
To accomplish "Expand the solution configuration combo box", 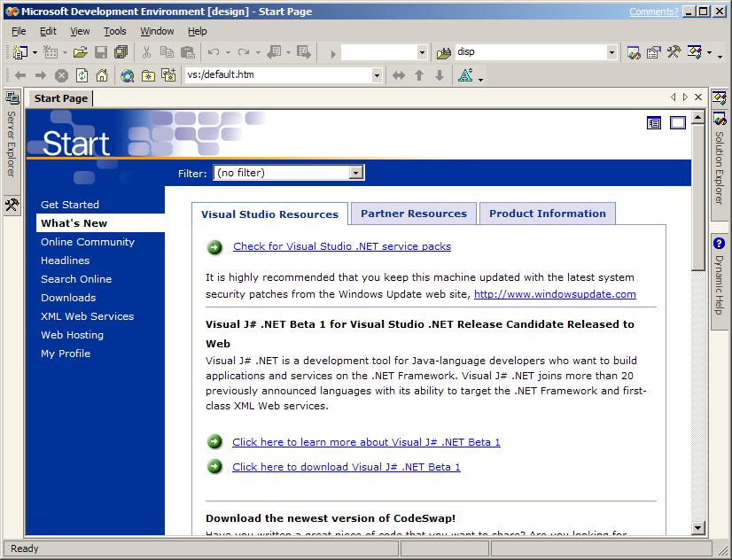I will (422, 53).
